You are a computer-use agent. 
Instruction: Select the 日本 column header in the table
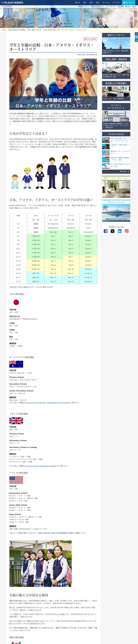pyautogui.click(x=36, y=216)
